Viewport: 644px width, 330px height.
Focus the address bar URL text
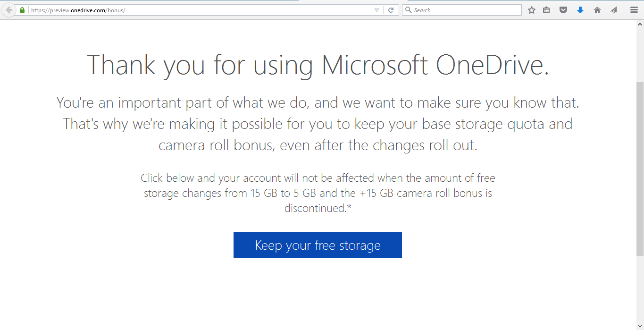point(189,10)
